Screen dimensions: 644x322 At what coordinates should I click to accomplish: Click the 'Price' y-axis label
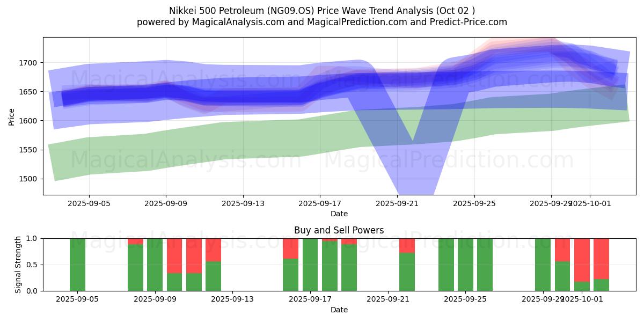(x=12, y=116)
